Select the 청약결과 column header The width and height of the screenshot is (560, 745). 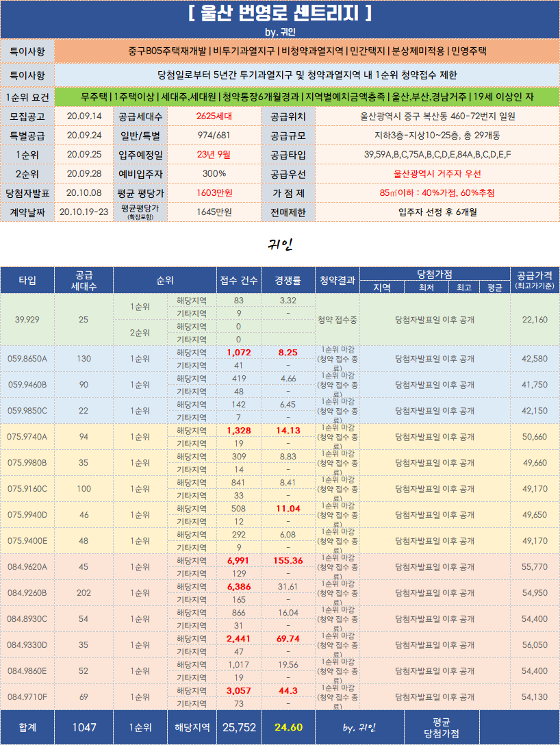tap(338, 280)
